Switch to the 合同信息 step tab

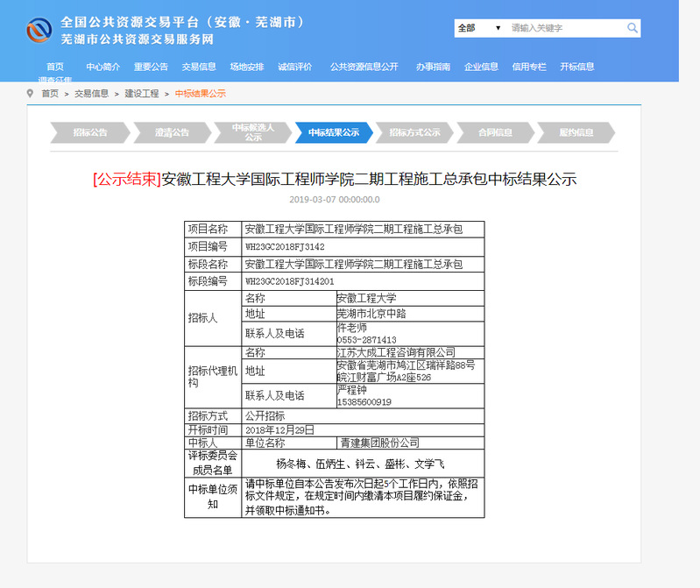click(x=495, y=132)
